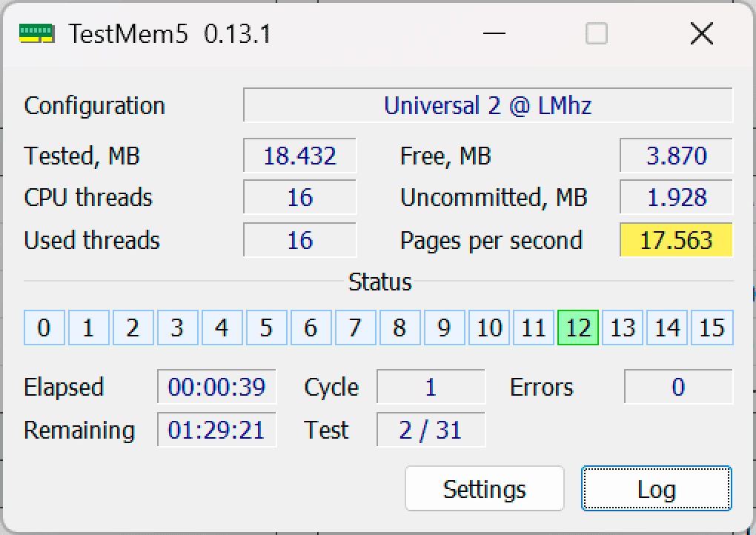The width and height of the screenshot is (756, 535).
Task: Click thread status box 14
Action: [x=667, y=328]
